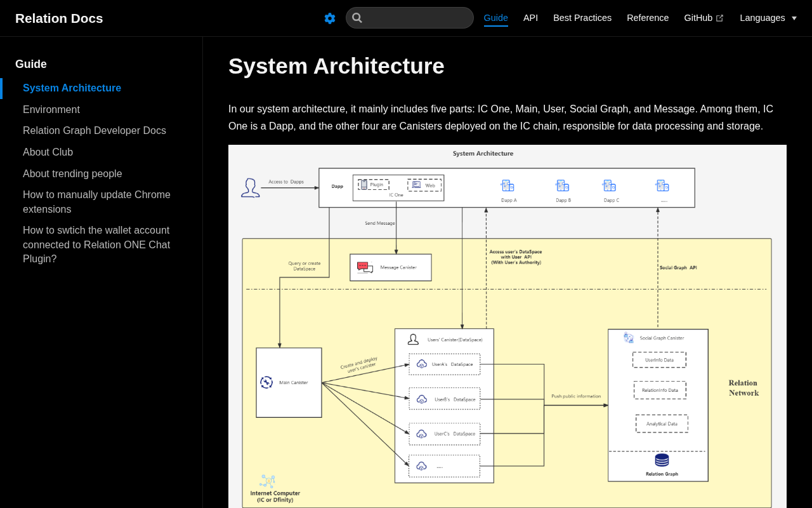
Task: Click the Internet Computer network icon
Action: point(268,481)
